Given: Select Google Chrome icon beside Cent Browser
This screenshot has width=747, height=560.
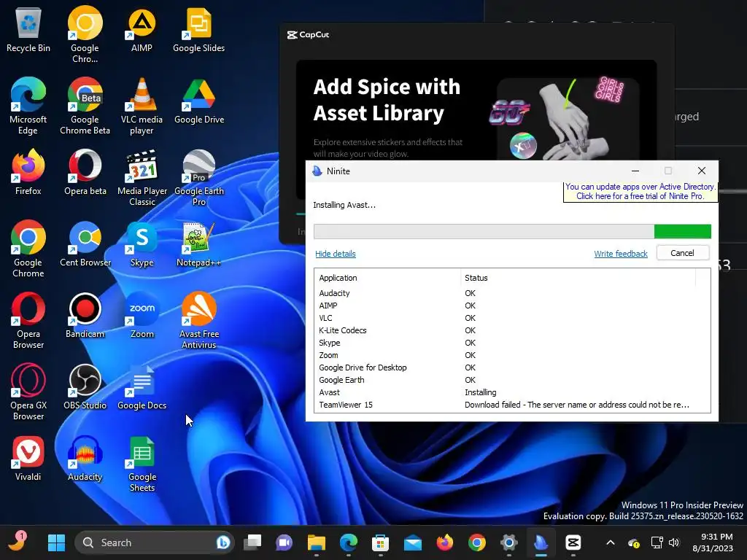Looking at the screenshot, I should pyautogui.click(x=28, y=249).
